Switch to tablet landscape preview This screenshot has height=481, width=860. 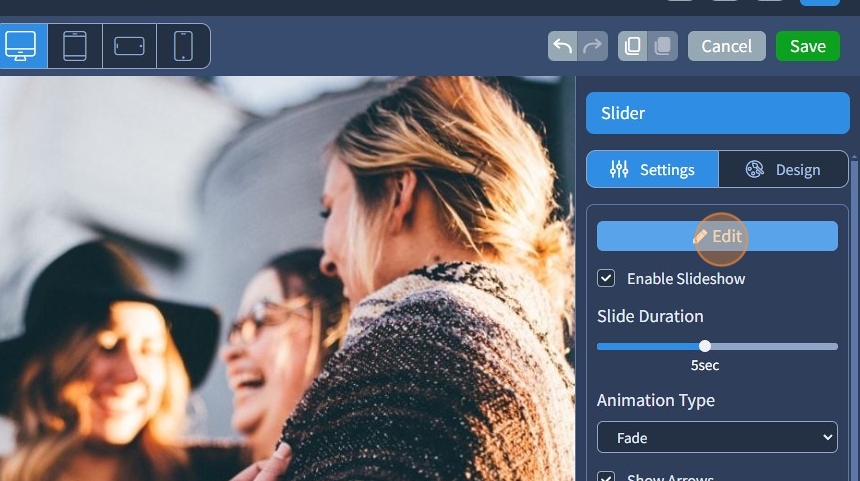tap(129, 46)
